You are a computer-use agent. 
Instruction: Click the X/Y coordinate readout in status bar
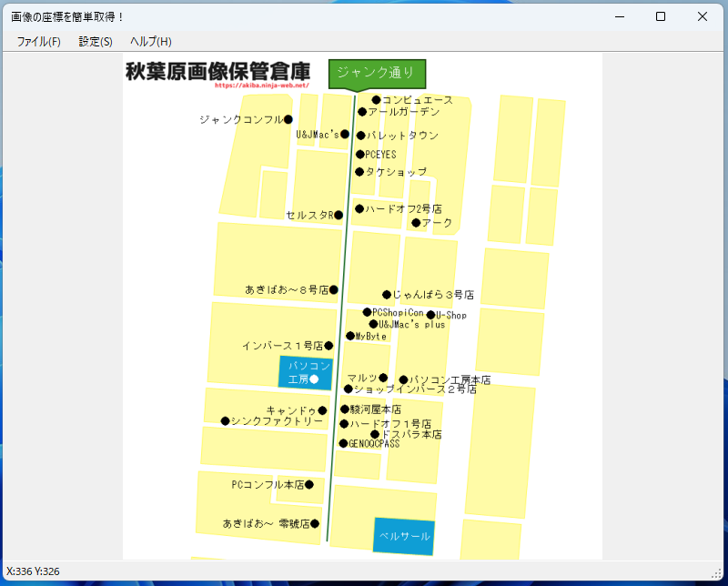click(34, 571)
